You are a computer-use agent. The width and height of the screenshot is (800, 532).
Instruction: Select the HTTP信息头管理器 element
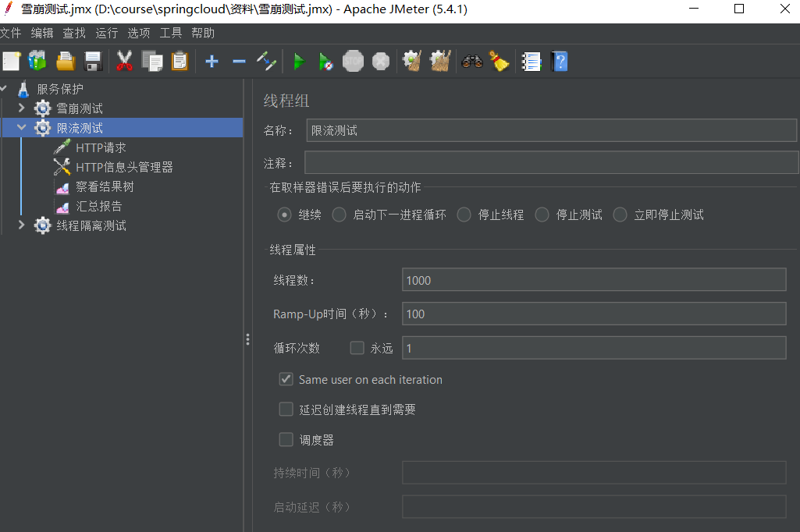click(125, 167)
